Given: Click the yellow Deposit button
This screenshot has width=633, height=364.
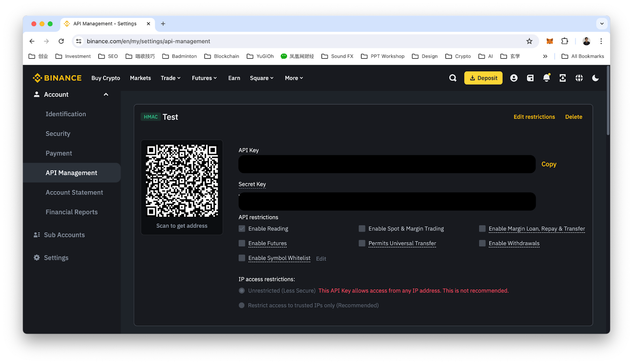Looking at the screenshot, I should (483, 78).
